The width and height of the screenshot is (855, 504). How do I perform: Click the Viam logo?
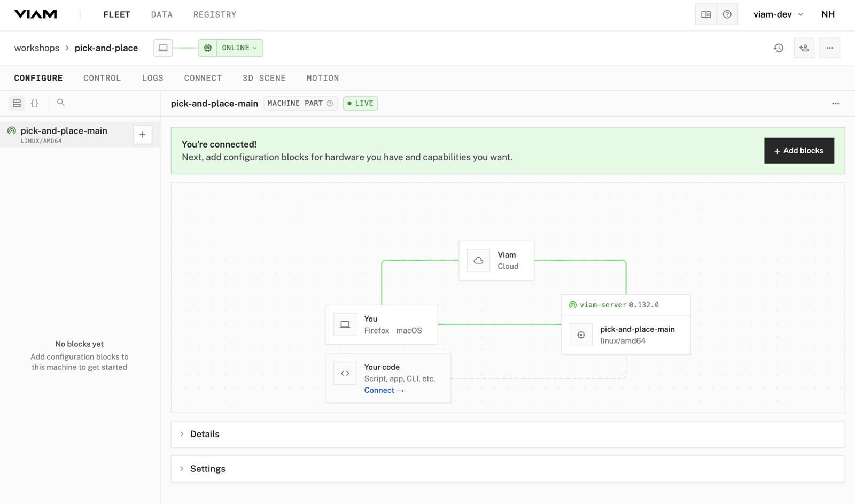pos(35,14)
